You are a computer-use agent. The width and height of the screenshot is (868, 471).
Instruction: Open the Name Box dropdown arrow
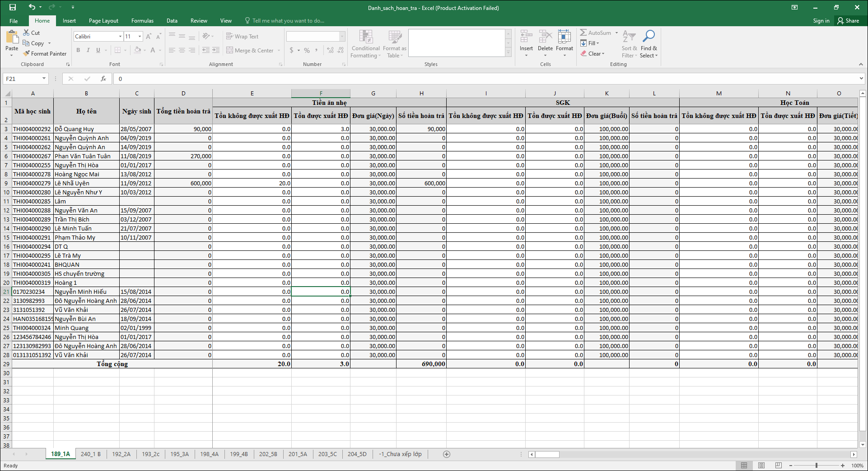coord(44,79)
